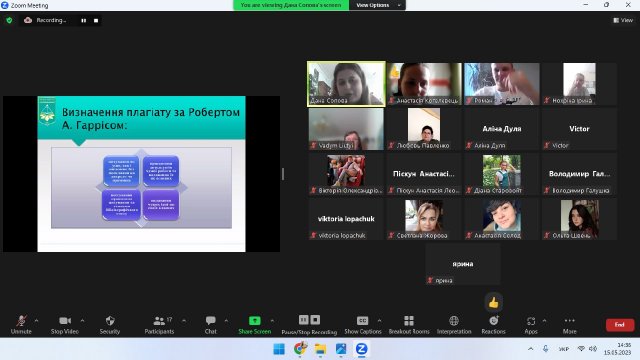Open Breakout Rooms
Screen dimensions: 640x360
(x=409, y=325)
